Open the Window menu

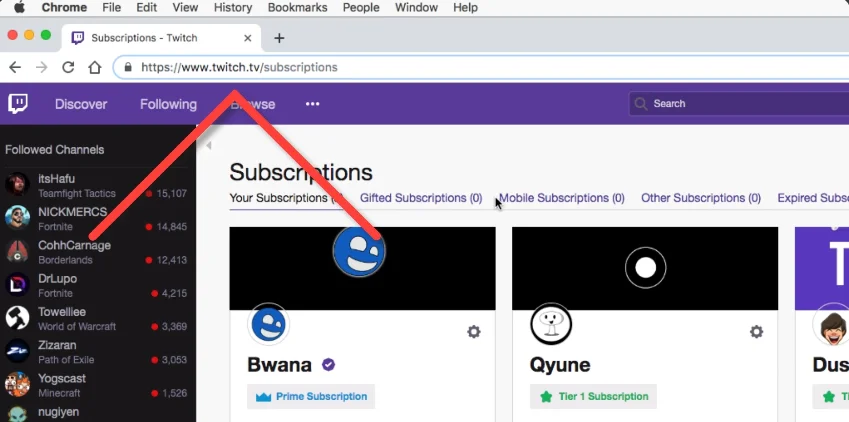click(x=416, y=8)
